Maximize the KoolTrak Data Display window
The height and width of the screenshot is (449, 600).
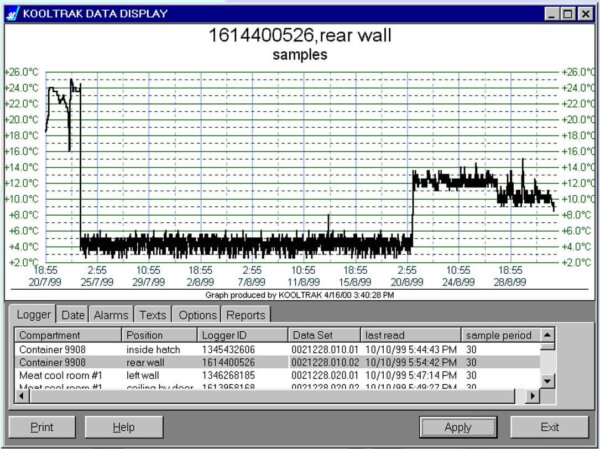tap(568, 14)
